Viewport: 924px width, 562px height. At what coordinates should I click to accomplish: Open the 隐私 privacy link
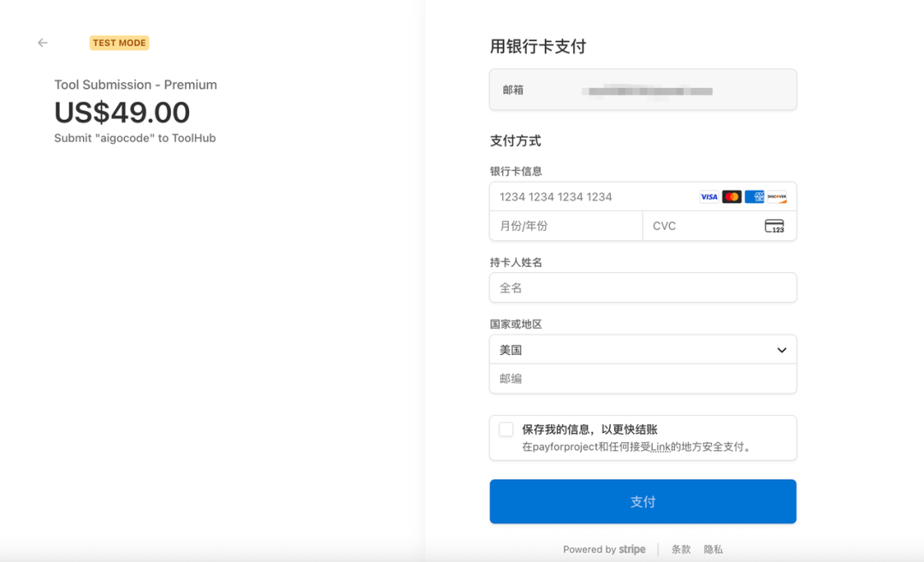pyautogui.click(x=713, y=549)
